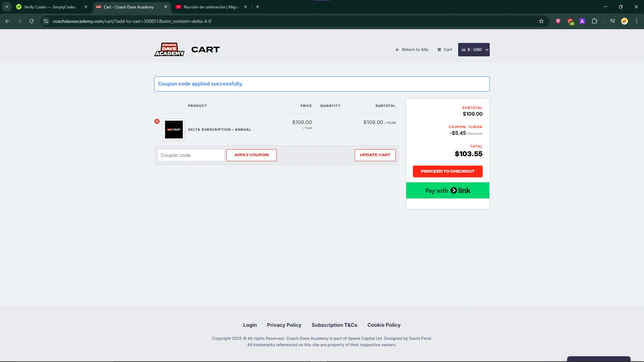The height and width of the screenshot is (362, 644).
Task: Open the Cart link in header
Action: pos(444,50)
